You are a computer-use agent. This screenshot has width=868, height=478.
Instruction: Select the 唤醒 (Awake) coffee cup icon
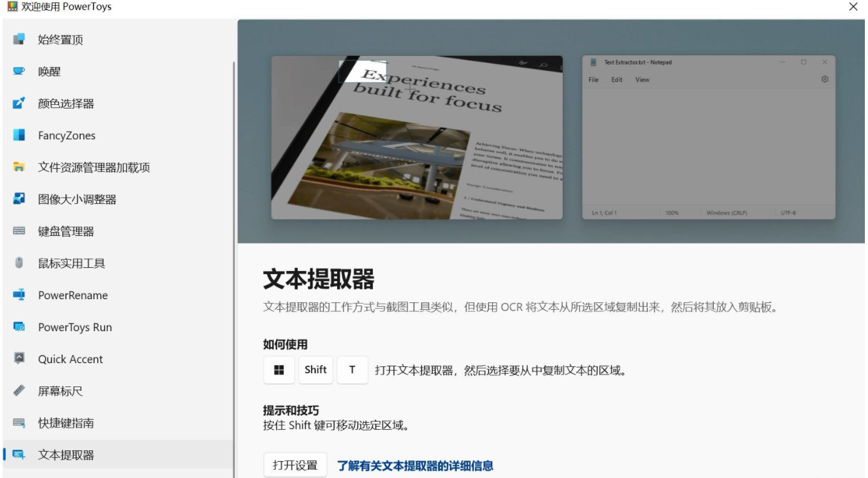(19, 72)
